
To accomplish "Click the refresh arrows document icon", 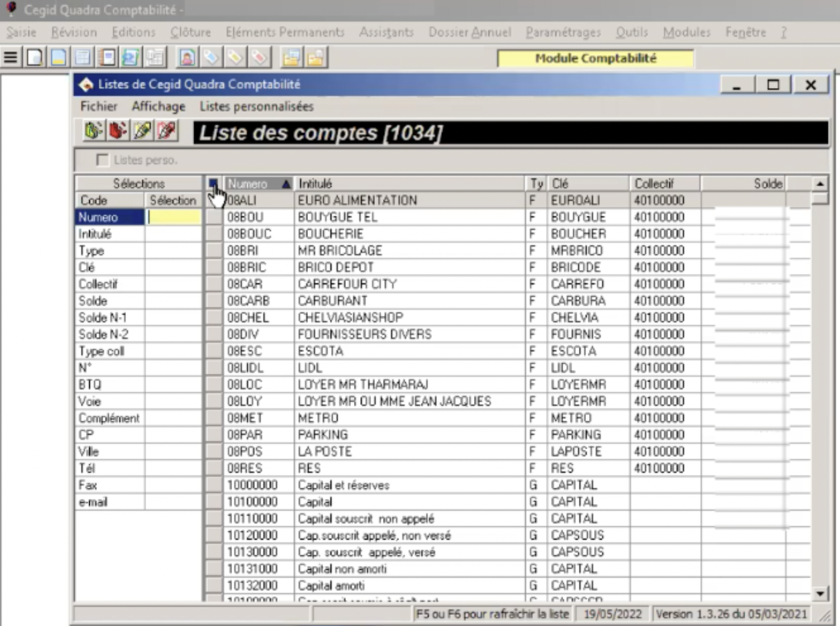I will tap(131, 57).
